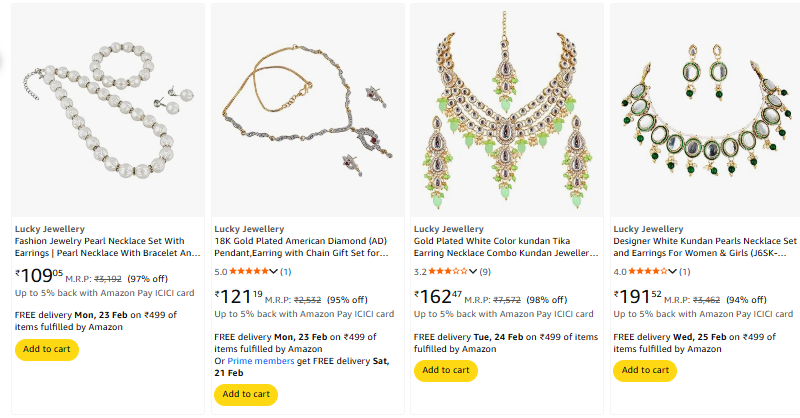Open the 5.0 star rating popover
Screen dimensions: 800x418
[x=273, y=271]
